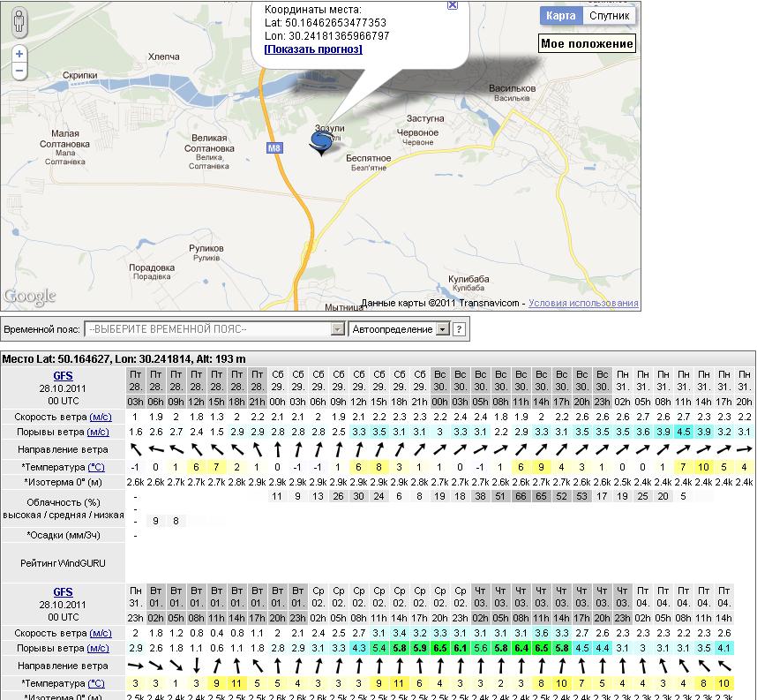Click the blue location marker on map

click(x=320, y=142)
